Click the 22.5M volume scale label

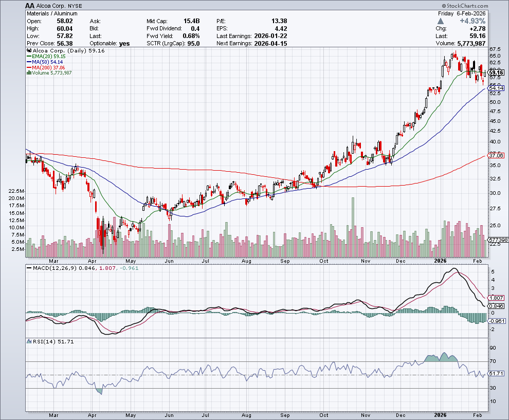click(x=16, y=191)
